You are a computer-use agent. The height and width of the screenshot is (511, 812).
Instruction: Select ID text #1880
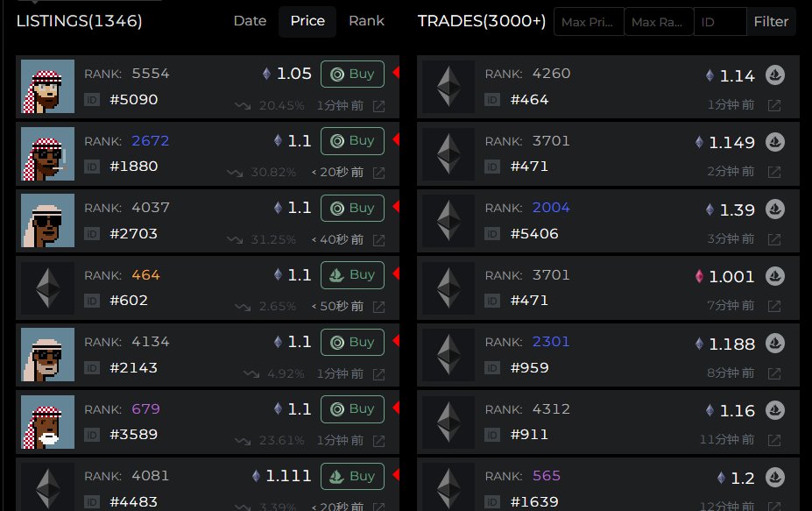pos(134,167)
